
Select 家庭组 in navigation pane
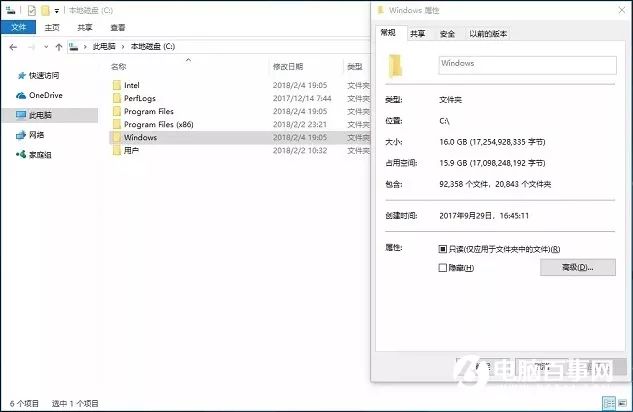[40, 155]
